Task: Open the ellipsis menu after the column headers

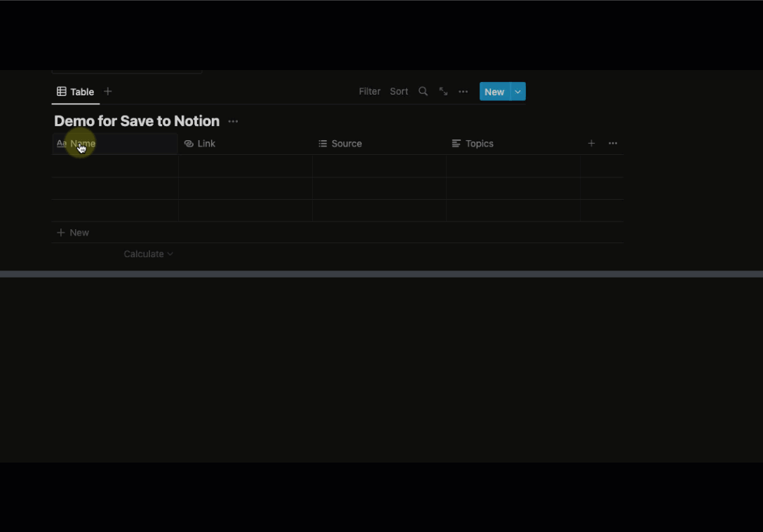Action: tap(613, 144)
